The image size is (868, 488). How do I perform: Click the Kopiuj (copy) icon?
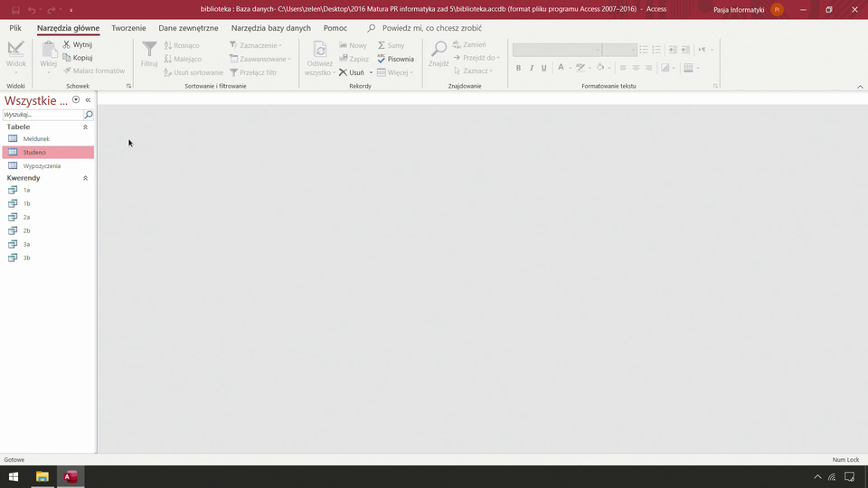pyautogui.click(x=67, y=58)
